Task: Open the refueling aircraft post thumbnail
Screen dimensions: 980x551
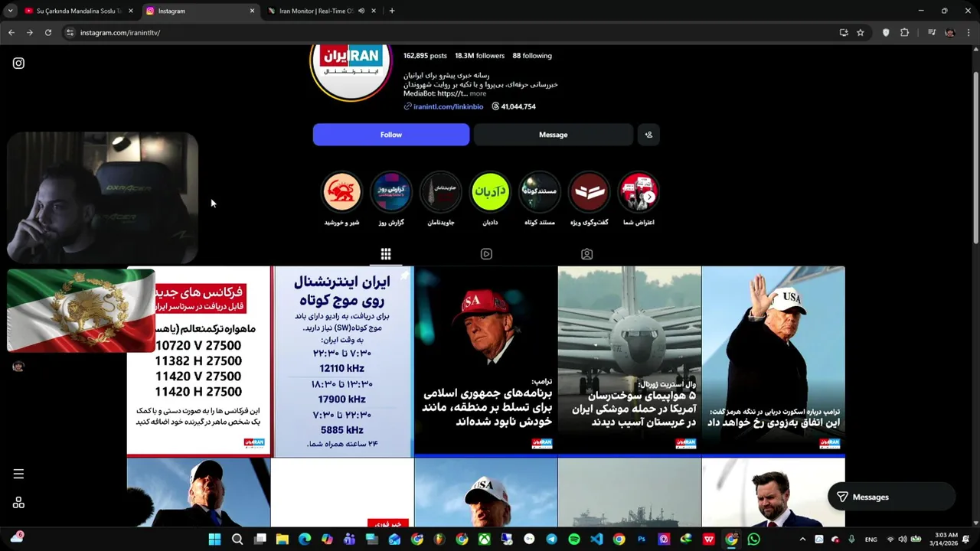Action: [x=629, y=361]
